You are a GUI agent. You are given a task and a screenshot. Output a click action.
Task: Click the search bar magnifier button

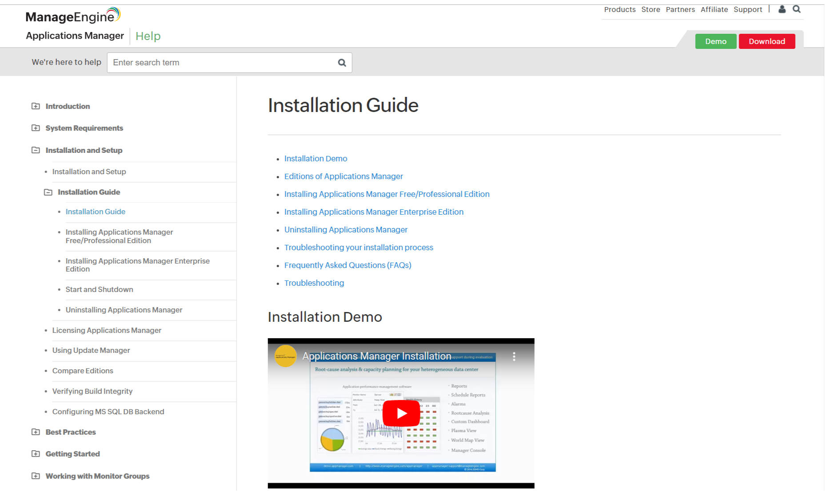tap(342, 63)
